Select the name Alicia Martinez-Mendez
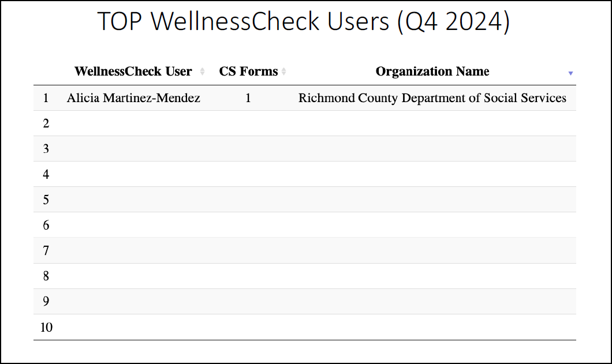 (x=133, y=97)
